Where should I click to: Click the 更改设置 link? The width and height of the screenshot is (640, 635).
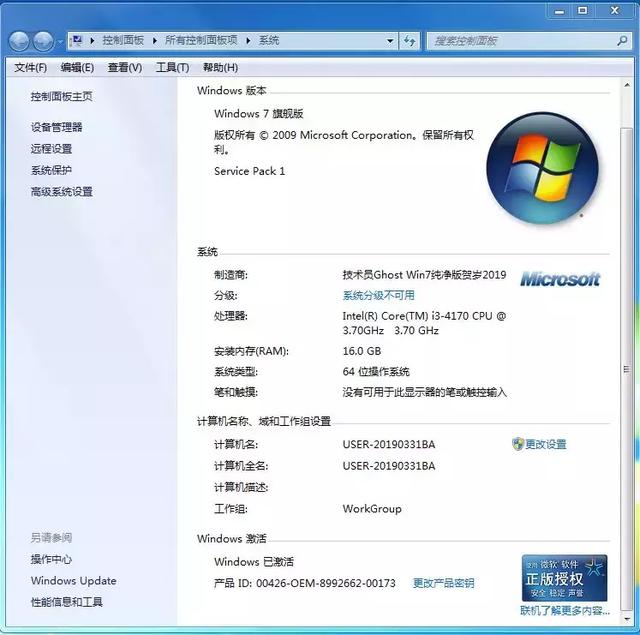546,444
